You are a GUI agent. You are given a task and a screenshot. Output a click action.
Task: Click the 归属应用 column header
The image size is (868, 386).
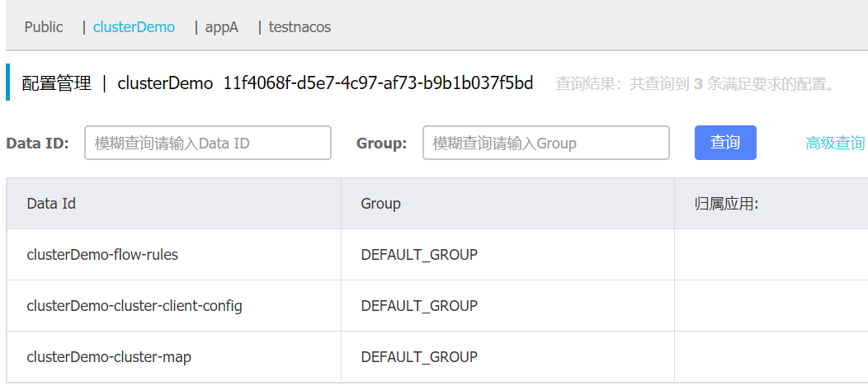coord(726,204)
